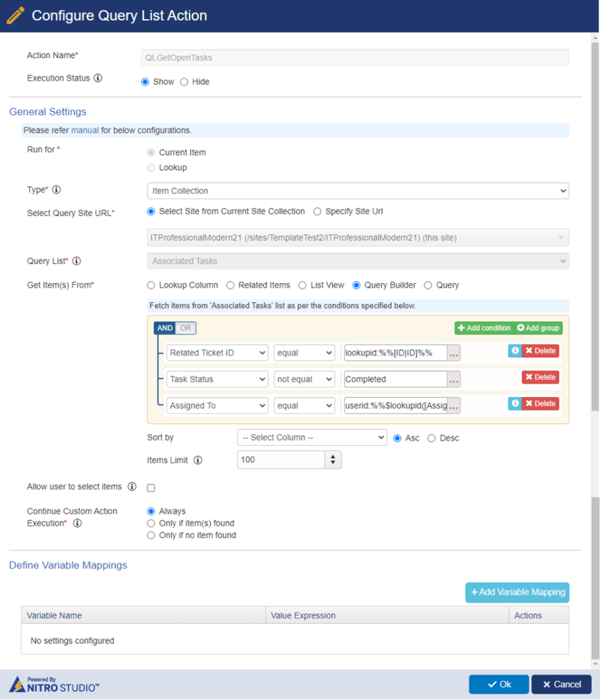Open the Type dropdown showing Item Collection
This screenshot has height=700, width=600.
coord(358,191)
